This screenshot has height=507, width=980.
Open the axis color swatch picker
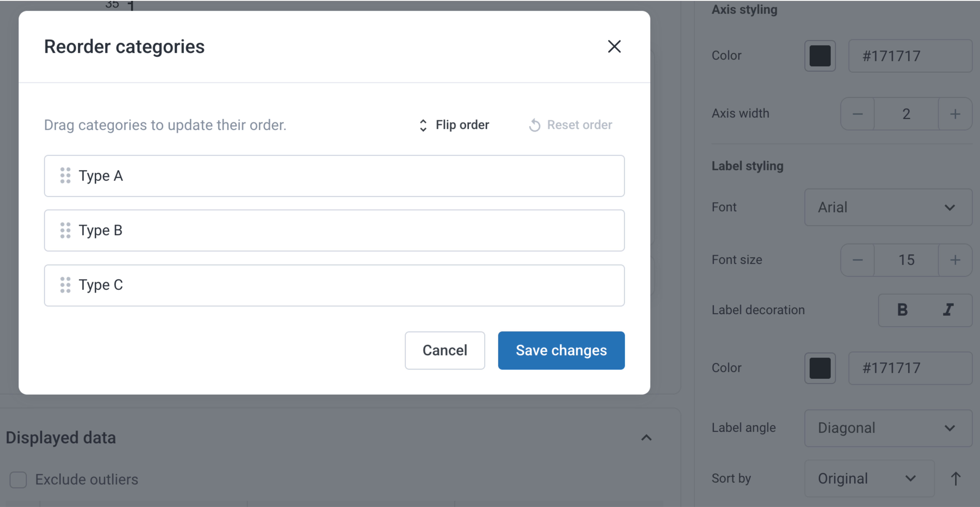tap(820, 56)
